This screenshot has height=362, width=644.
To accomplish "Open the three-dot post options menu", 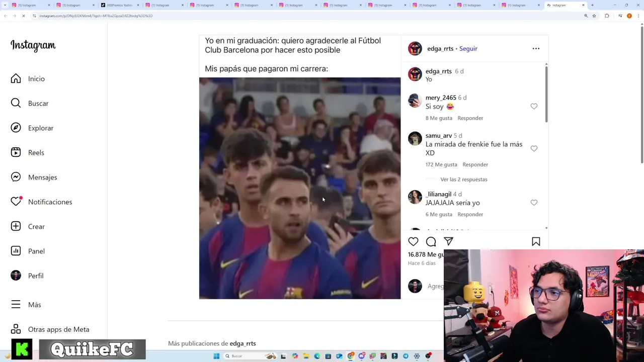I will [x=536, y=49].
